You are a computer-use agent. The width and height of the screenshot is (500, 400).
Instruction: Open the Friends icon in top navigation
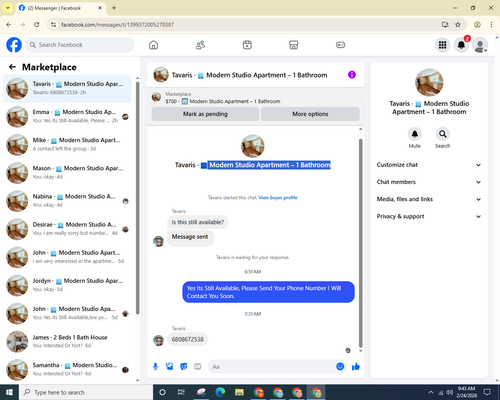click(x=200, y=45)
